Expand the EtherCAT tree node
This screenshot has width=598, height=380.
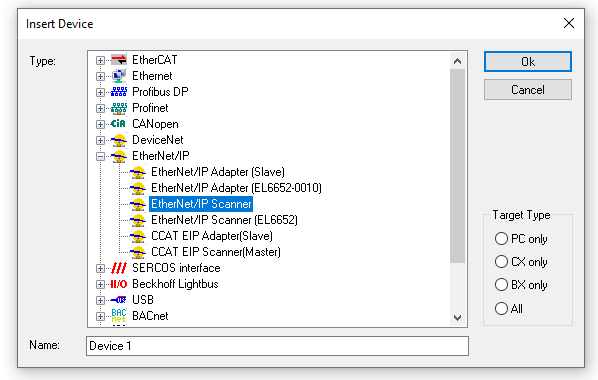coord(100,60)
